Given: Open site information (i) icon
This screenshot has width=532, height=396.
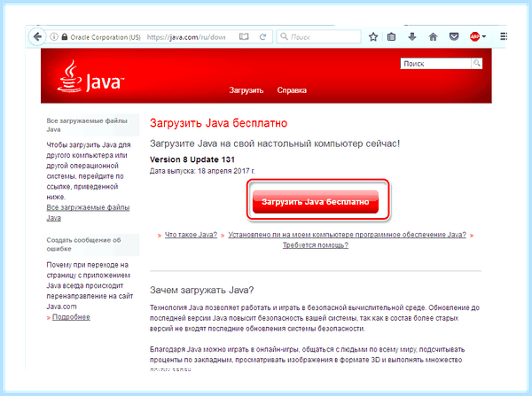Looking at the screenshot, I should point(54,36).
